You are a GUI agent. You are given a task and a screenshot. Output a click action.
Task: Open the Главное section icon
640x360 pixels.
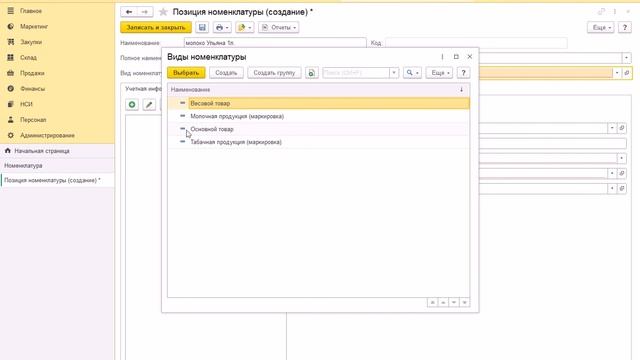tap(11, 11)
